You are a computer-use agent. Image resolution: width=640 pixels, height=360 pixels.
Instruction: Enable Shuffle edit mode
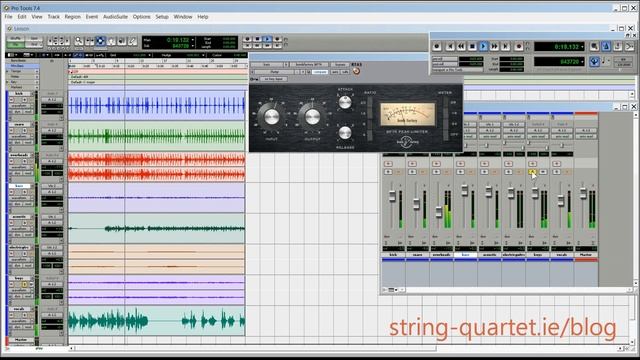pyautogui.click(x=16, y=38)
